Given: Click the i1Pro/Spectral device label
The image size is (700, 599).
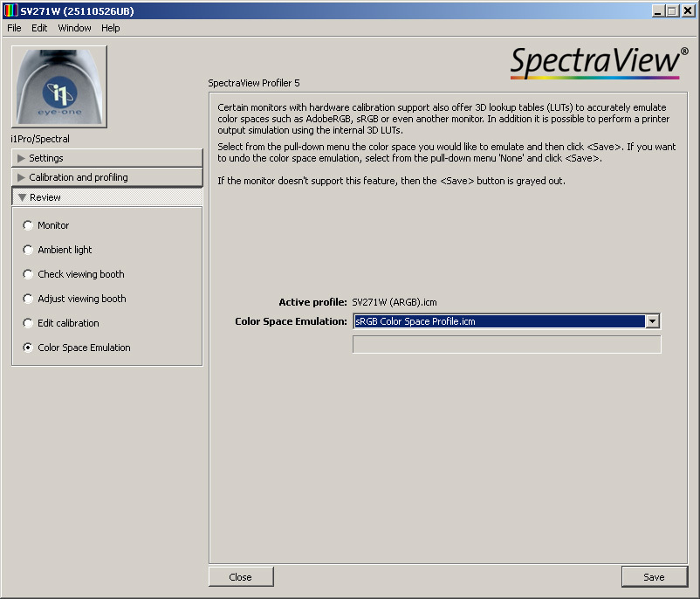Looking at the screenshot, I should coord(40,139).
